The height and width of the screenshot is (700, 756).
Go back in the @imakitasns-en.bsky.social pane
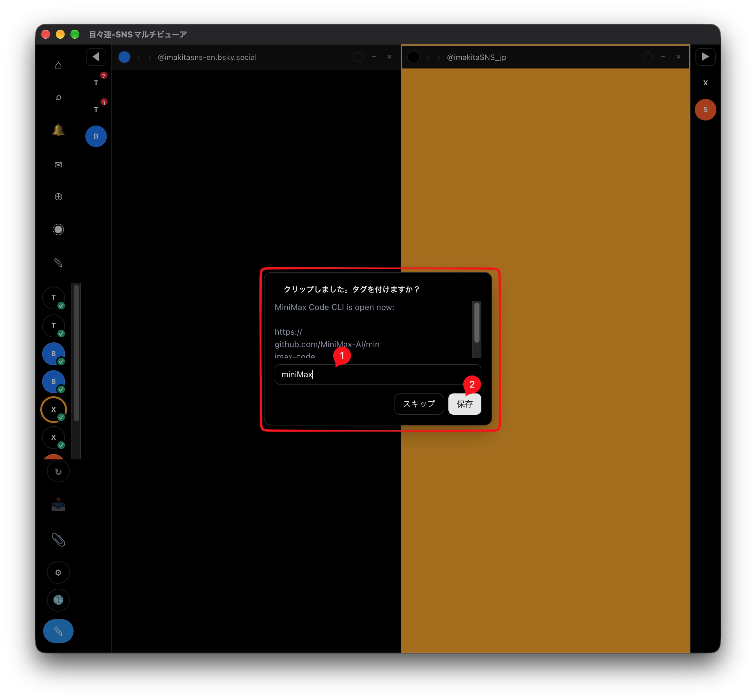pos(139,57)
